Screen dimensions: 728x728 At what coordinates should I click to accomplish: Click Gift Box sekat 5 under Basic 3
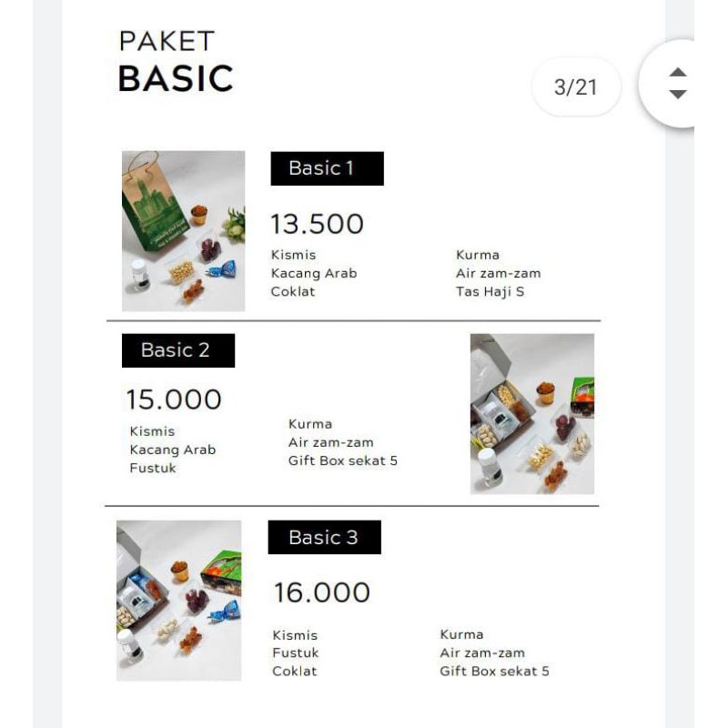[x=494, y=672]
